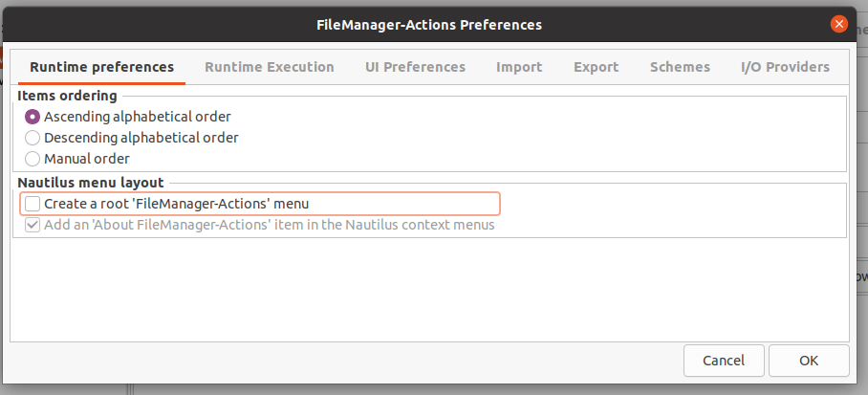
Task: Select the Manual order radio button
Action: point(33,159)
